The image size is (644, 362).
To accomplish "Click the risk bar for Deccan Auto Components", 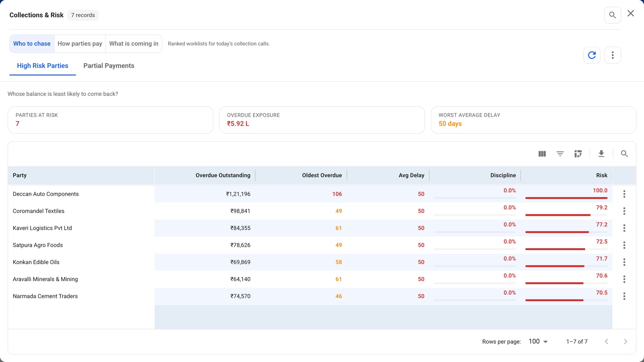I will 566,198.
